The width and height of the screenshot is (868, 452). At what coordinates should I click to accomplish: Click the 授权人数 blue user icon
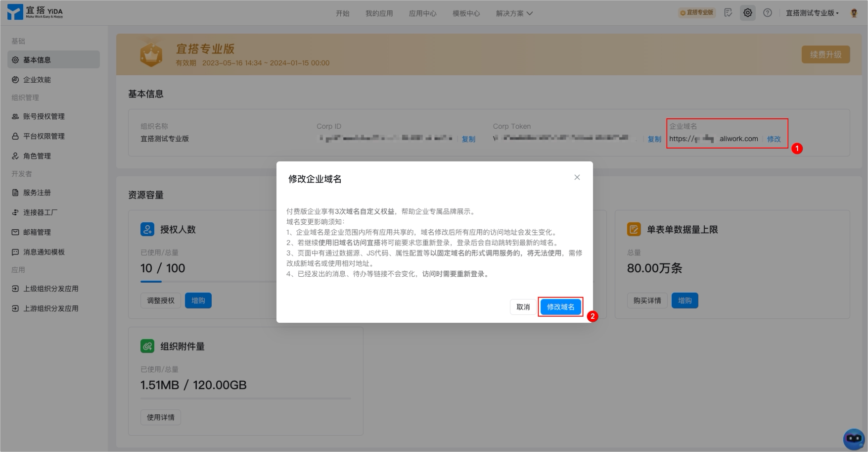click(x=147, y=229)
